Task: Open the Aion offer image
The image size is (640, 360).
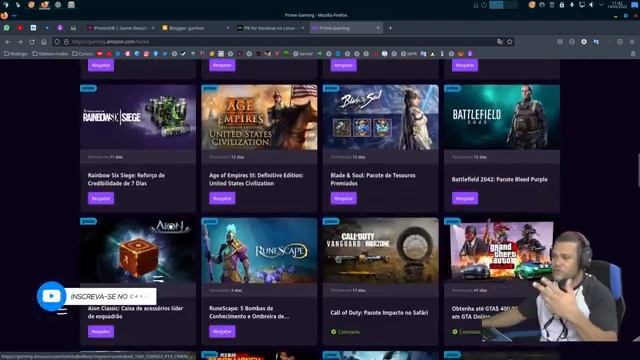Action: tap(138, 250)
